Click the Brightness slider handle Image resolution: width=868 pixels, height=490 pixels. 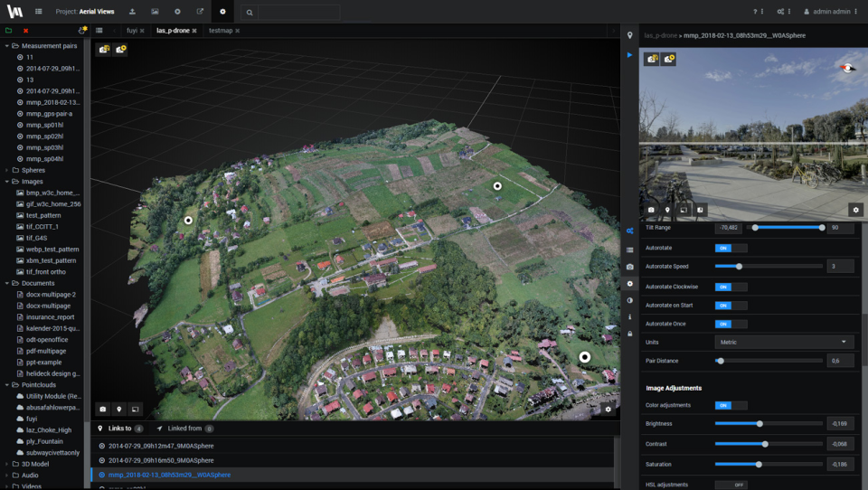759,423
